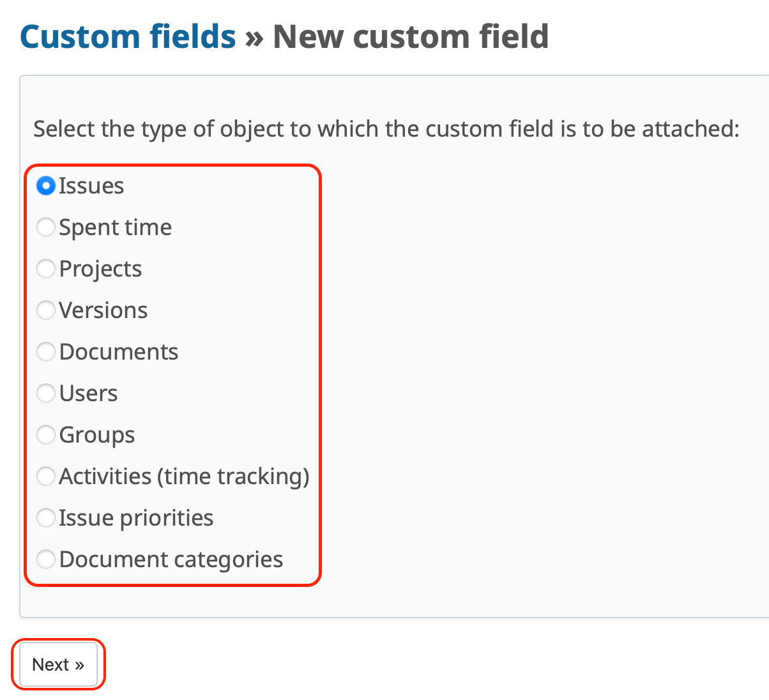Click the instruction text above the options
The image size is (769, 700).
[x=386, y=128]
